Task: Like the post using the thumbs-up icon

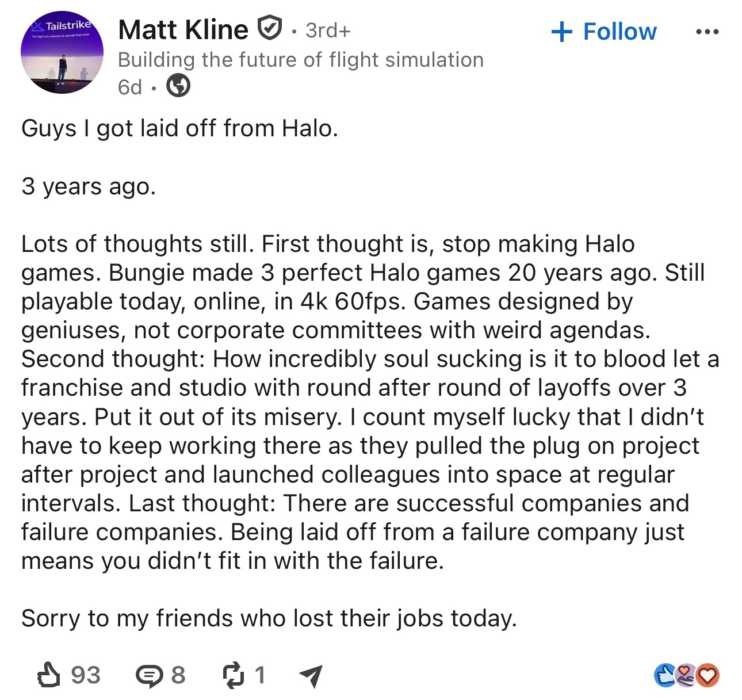Action: coord(48,675)
